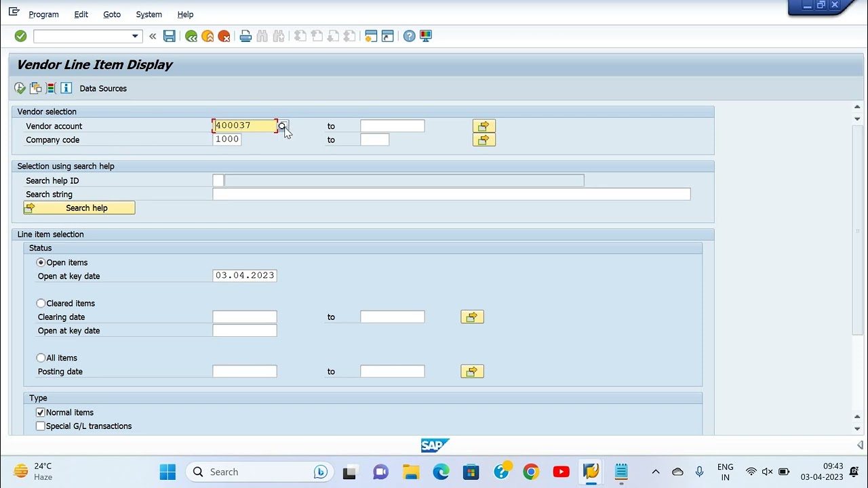
Task: Open the System menu
Action: [149, 14]
